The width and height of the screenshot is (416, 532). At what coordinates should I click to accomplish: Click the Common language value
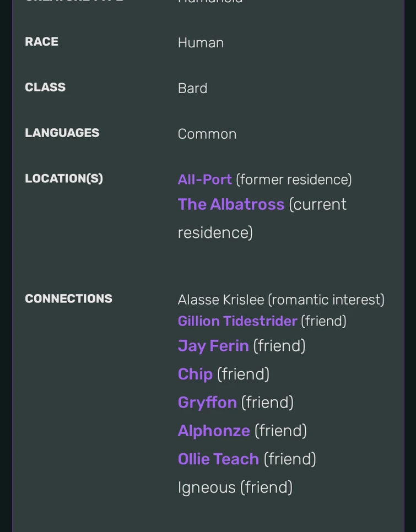[207, 134]
